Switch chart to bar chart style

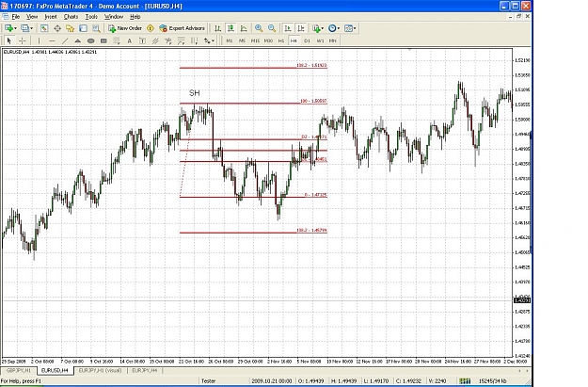(x=217, y=28)
